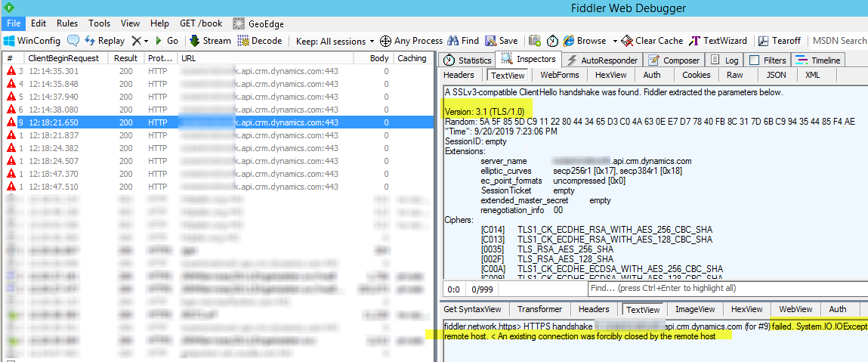Screen dimensions: 868x362
Task: Select the Get SyntaxView response tab
Action: [x=472, y=309]
